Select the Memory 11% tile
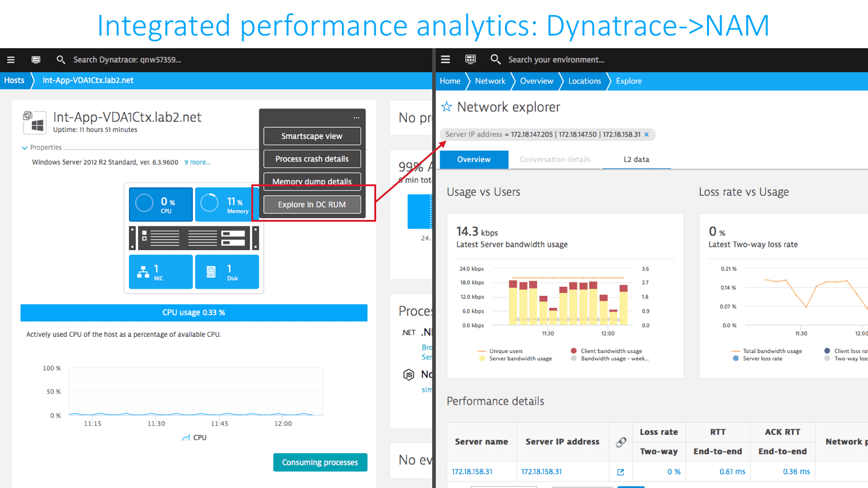The image size is (868, 488). point(227,204)
